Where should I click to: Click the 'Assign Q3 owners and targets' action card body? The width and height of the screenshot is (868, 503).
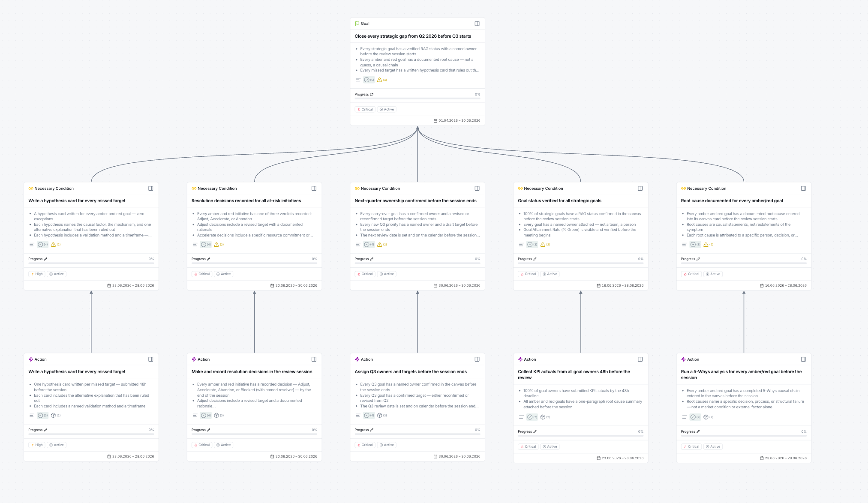pos(417,395)
